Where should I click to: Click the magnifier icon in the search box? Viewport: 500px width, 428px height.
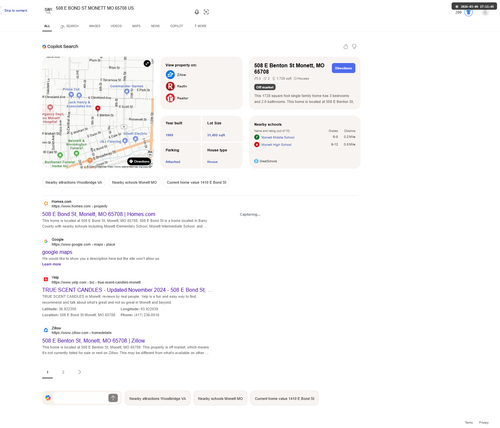pyautogui.click(x=48, y=12)
